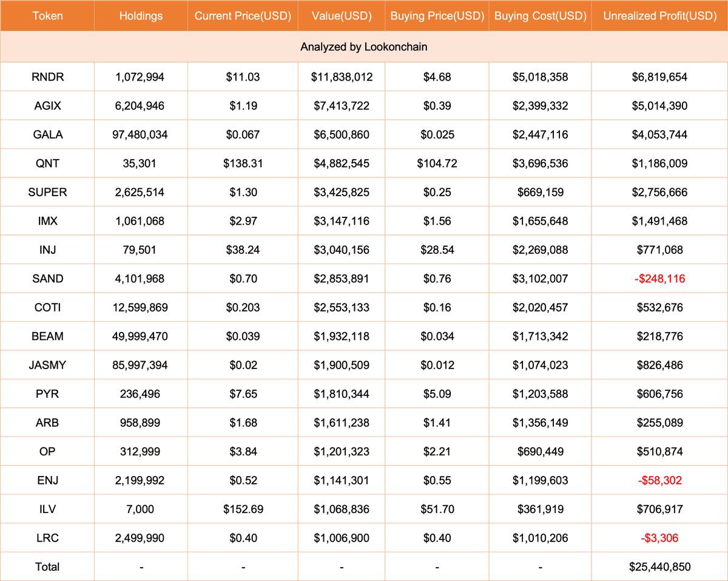Viewport: 728px width, 581px height.
Task: Click RNDR value $11,838,012
Action: tap(342, 77)
